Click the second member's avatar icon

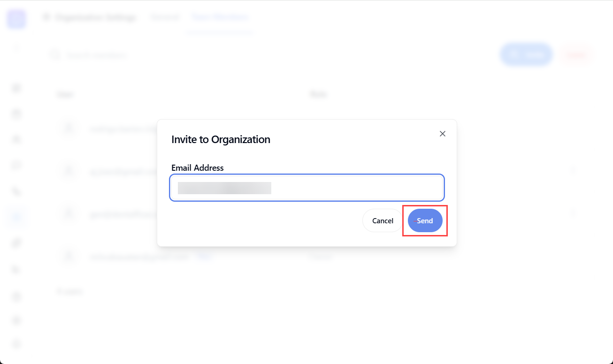click(x=69, y=171)
